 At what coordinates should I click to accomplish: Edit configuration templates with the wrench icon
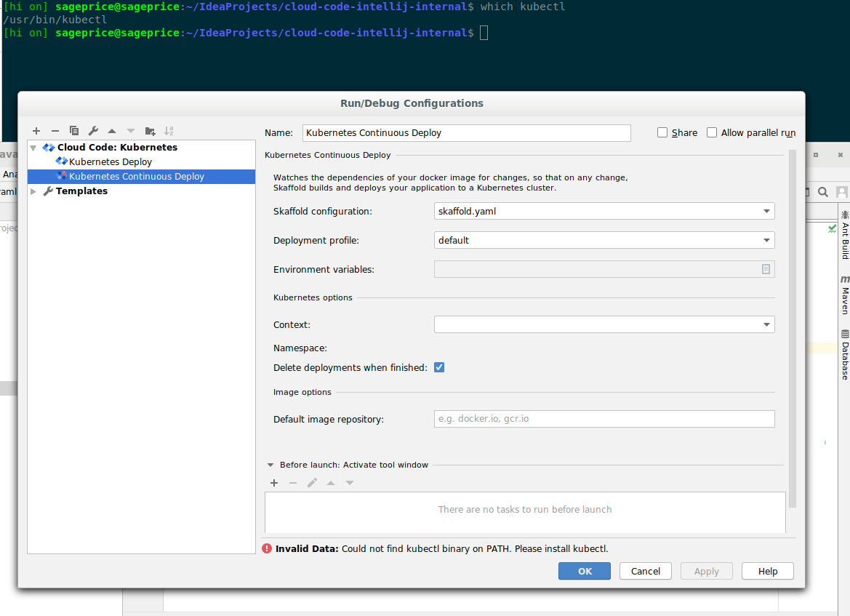(92, 131)
